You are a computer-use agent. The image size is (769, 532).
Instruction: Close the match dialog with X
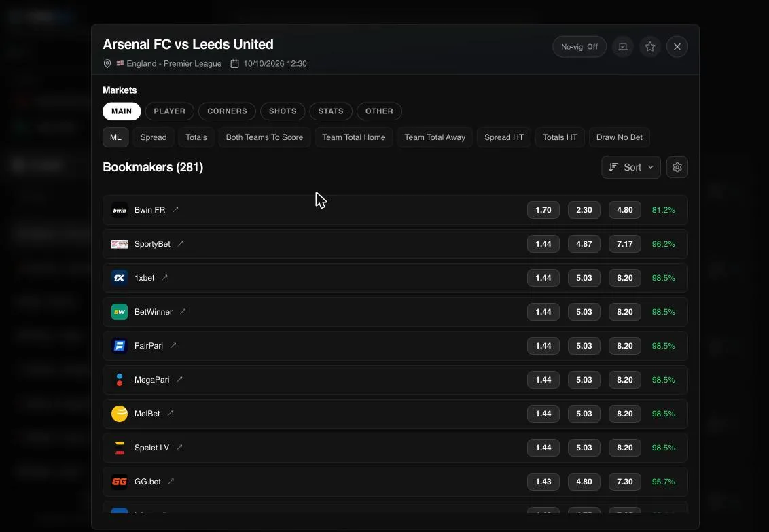(677, 47)
